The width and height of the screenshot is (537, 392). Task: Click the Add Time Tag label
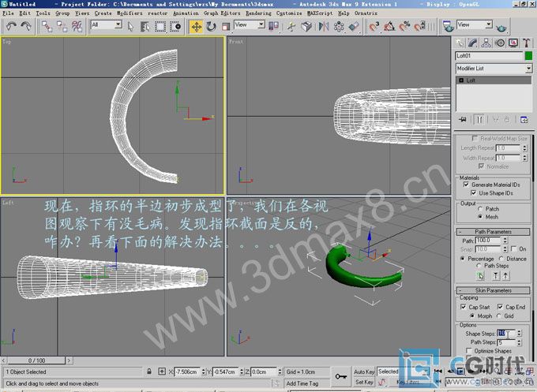302,383
